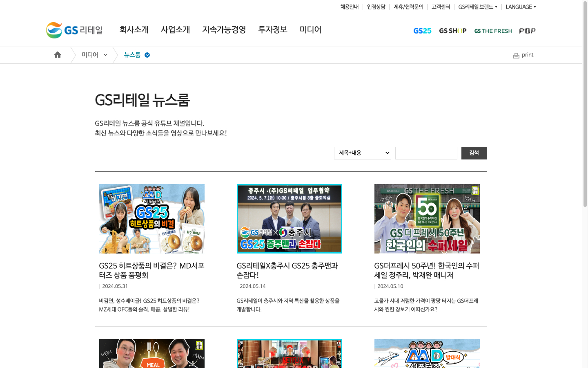Click the GS리테일 logo
The height and width of the screenshot is (368, 588).
point(74,30)
